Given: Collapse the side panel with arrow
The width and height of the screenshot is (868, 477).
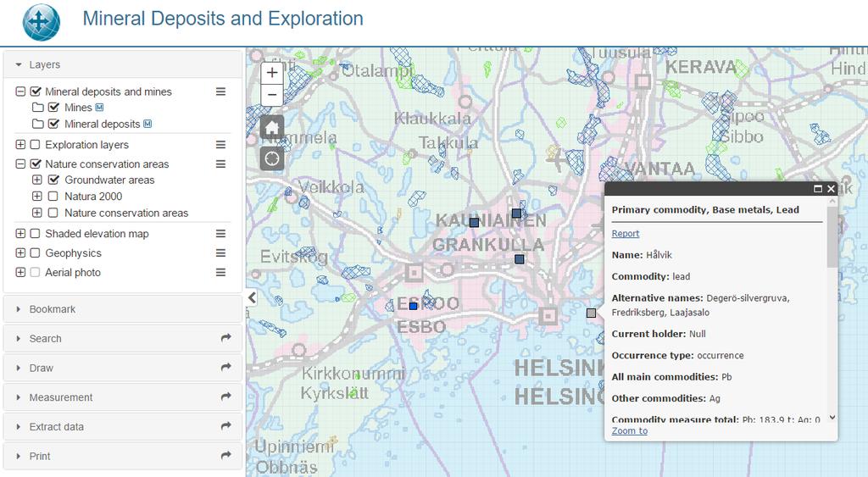Looking at the screenshot, I should pos(252,297).
